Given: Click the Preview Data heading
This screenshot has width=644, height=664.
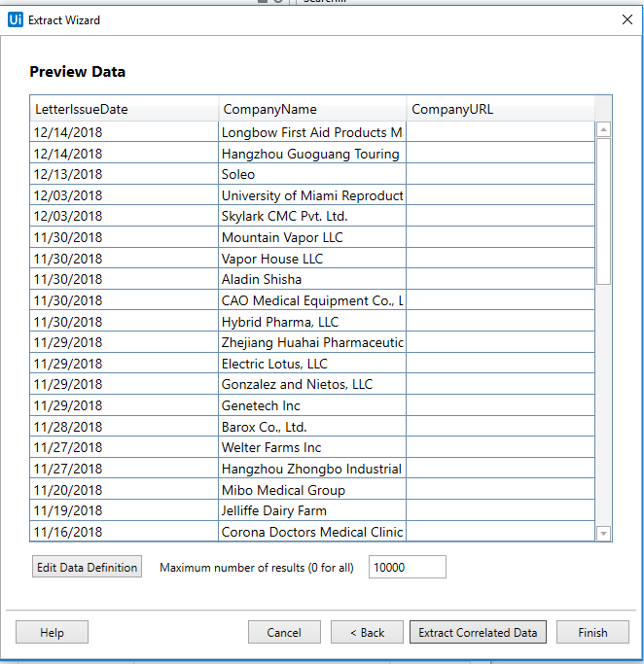Looking at the screenshot, I should coord(78,72).
